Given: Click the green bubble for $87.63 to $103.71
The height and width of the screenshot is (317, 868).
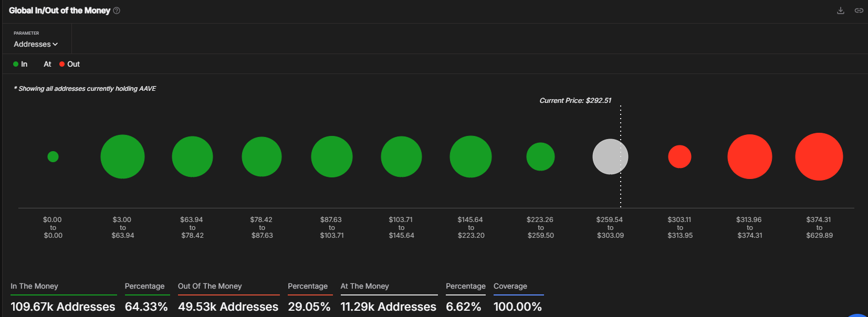Looking at the screenshot, I should click(x=332, y=156).
